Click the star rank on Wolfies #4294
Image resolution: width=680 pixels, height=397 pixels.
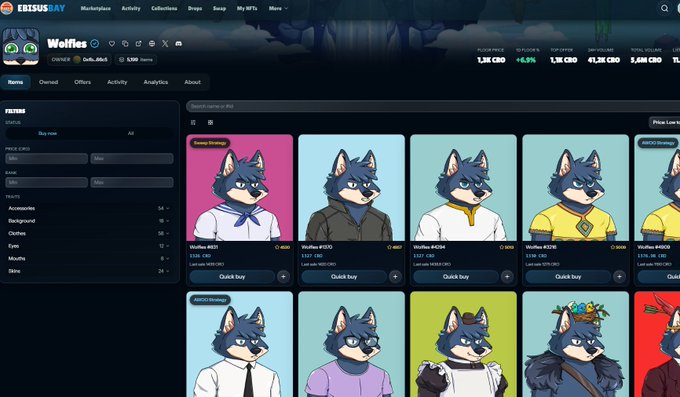pos(507,247)
